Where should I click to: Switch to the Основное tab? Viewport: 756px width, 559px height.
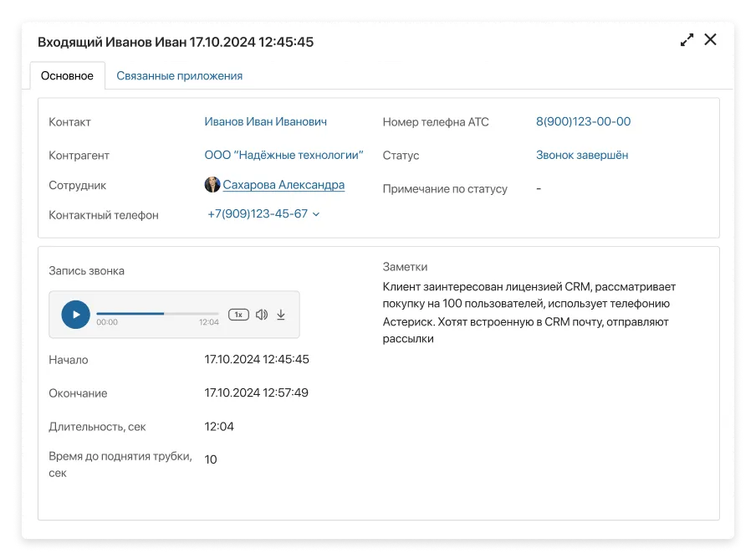coord(68,75)
